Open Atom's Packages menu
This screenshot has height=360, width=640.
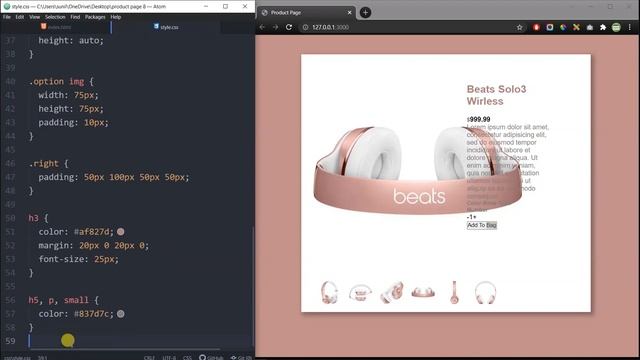click(x=95, y=17)
